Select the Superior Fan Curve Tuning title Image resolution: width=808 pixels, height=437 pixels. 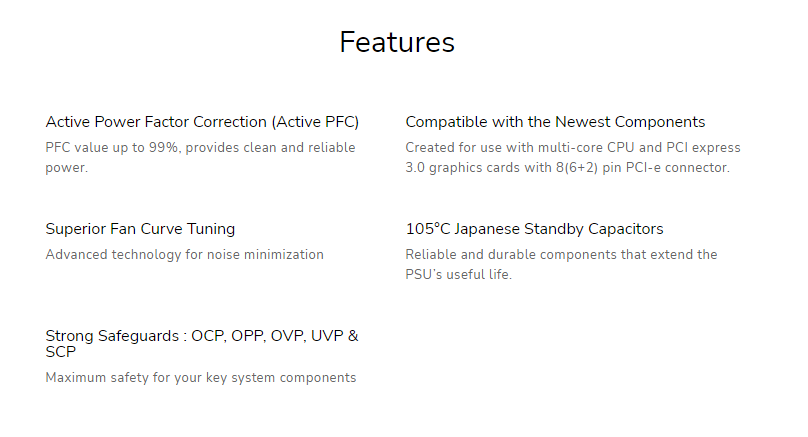click(x=140, y=229)
